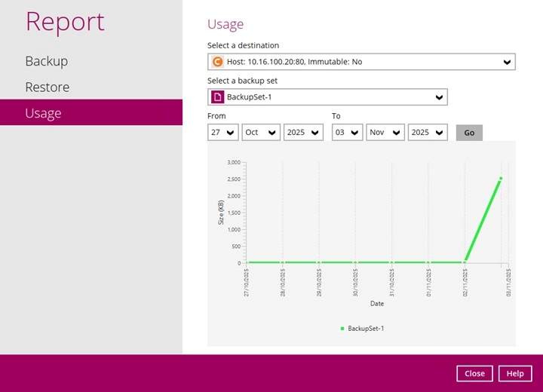Click the BackupSet-1 document icon
Viewport: 543px width, 392px height.
pyautogui.click(x=217, y=97)
